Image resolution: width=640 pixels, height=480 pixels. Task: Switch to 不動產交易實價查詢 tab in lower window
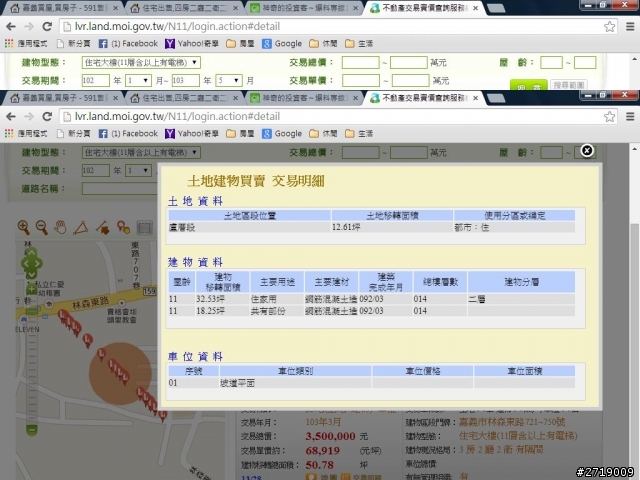tap(420, 99)
